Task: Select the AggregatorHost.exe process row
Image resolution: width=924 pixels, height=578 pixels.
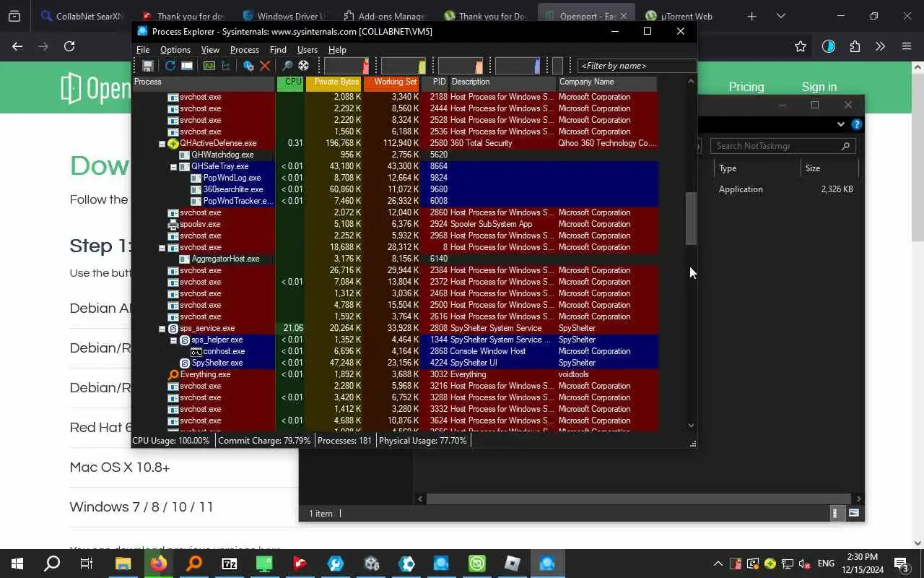Action: pos(395,259)
